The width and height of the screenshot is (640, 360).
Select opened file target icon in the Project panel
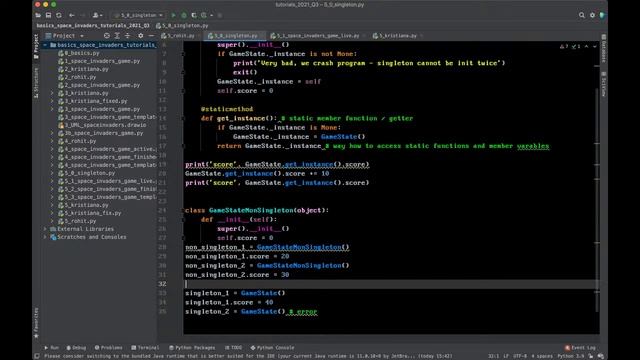tap(107, 36)
